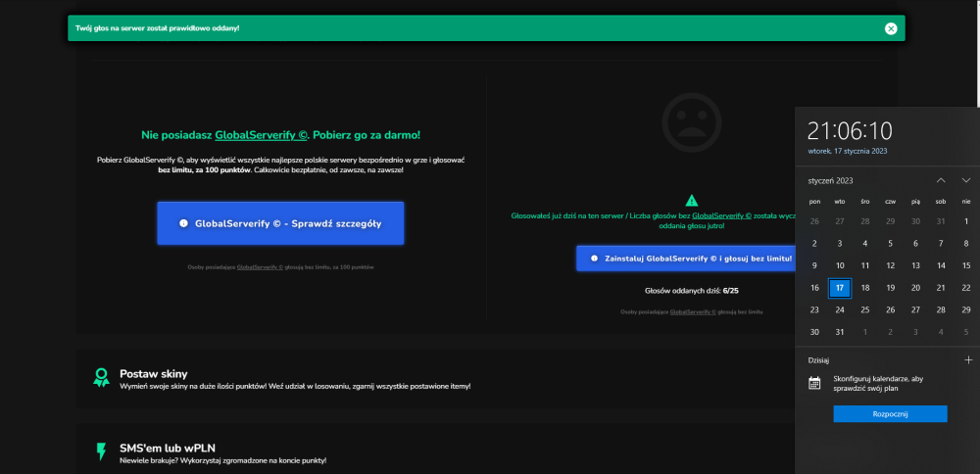Select January 28 in the calendar
The image size is (980, 474).
(x=941, y=309)
